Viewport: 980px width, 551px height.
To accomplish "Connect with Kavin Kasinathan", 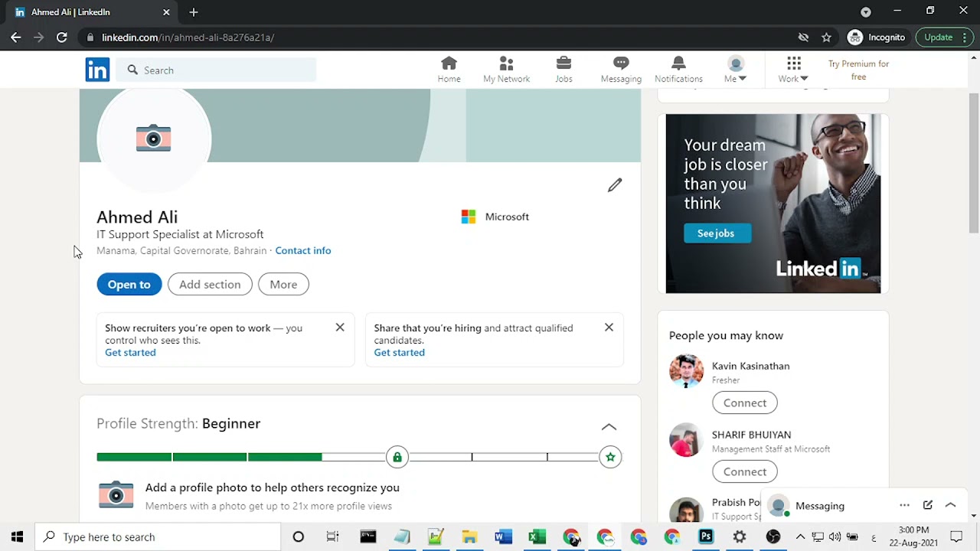I will coord(745,403).
